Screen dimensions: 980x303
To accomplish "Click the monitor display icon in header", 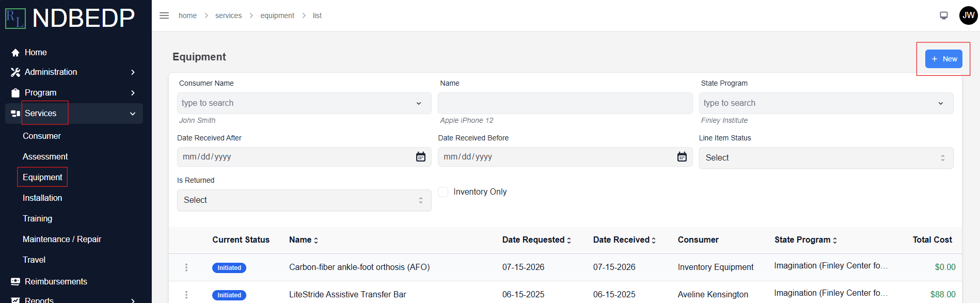I will (x=944, y=15).
